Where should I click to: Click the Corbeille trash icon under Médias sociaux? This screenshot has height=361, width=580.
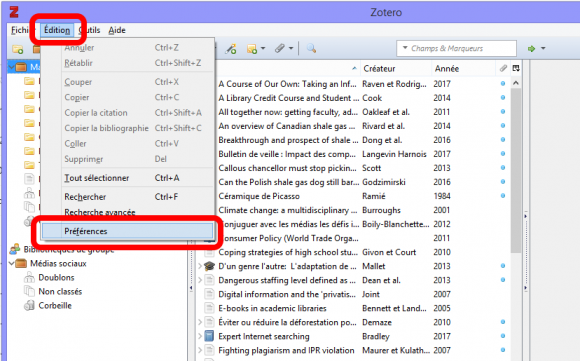29,306
